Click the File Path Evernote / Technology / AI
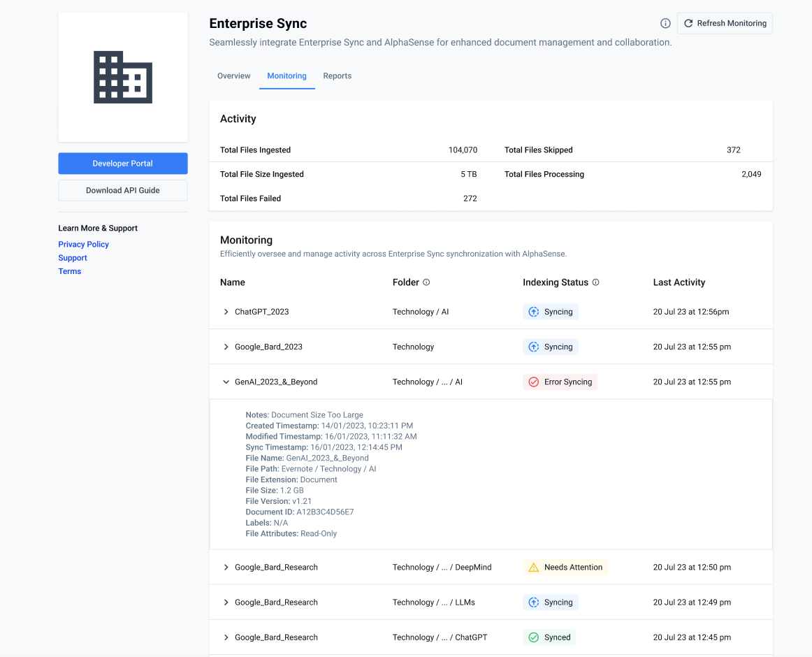Viewport: 812px width, 657px height. pyautogui.click(x=311, y=469)
